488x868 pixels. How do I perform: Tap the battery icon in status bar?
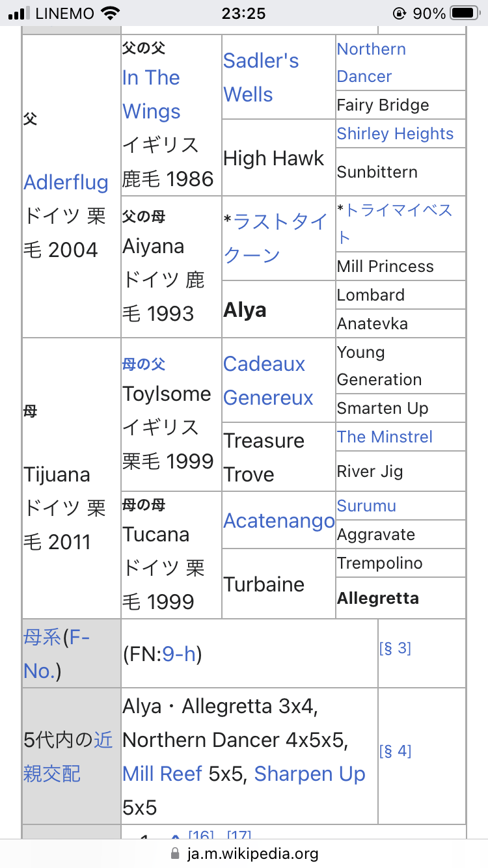[x=465, y=14]
